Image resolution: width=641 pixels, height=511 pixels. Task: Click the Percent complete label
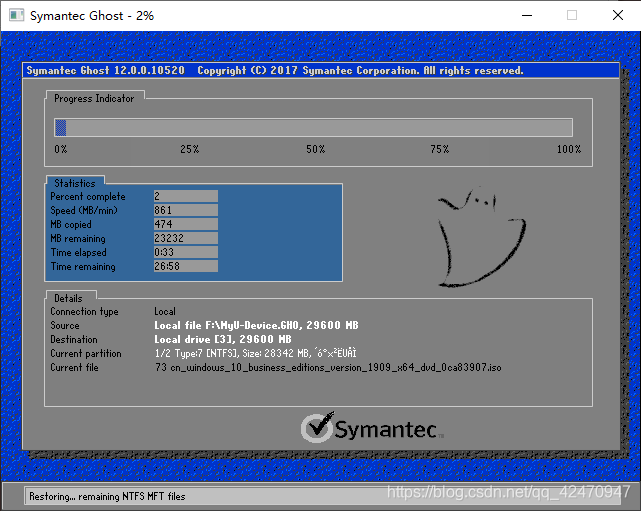tap(88, 197)
